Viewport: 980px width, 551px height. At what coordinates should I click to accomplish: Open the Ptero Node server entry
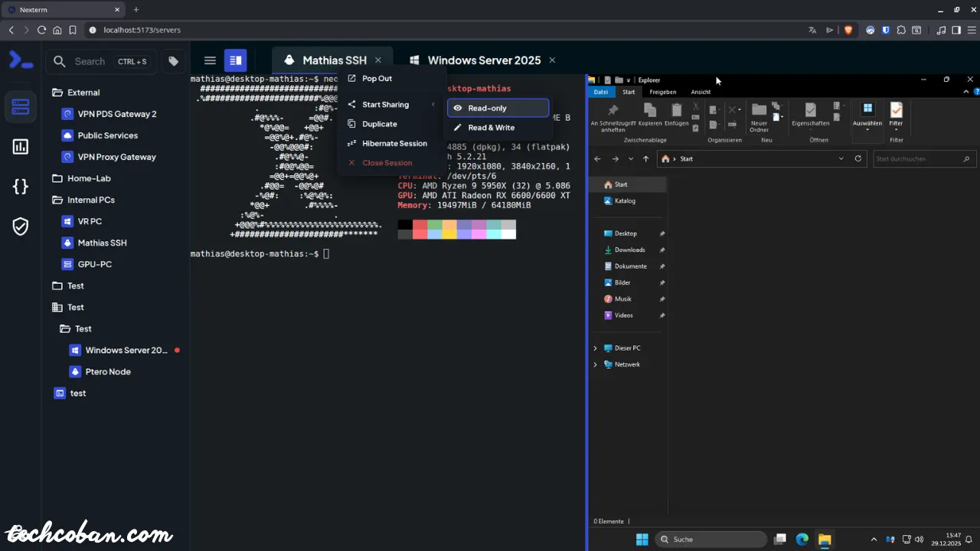click(100, 371)
